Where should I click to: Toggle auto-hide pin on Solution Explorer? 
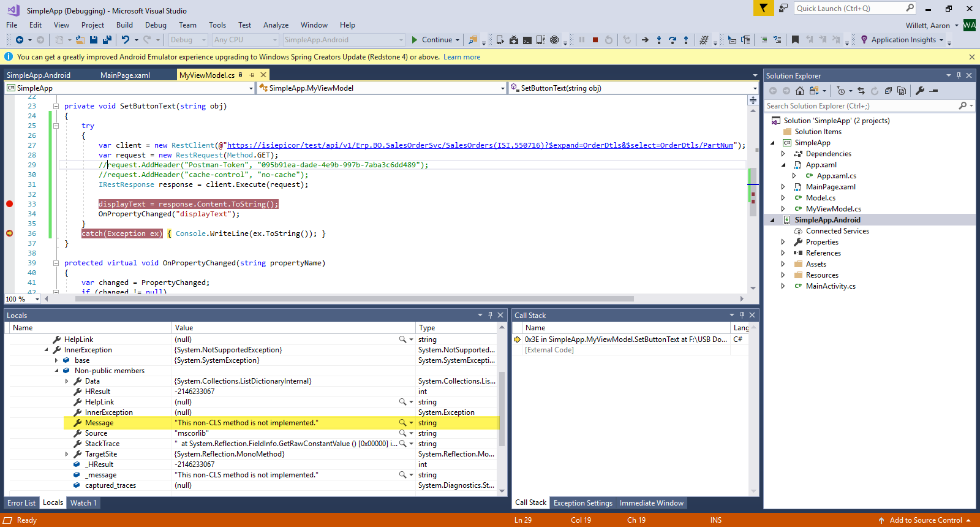959,75
